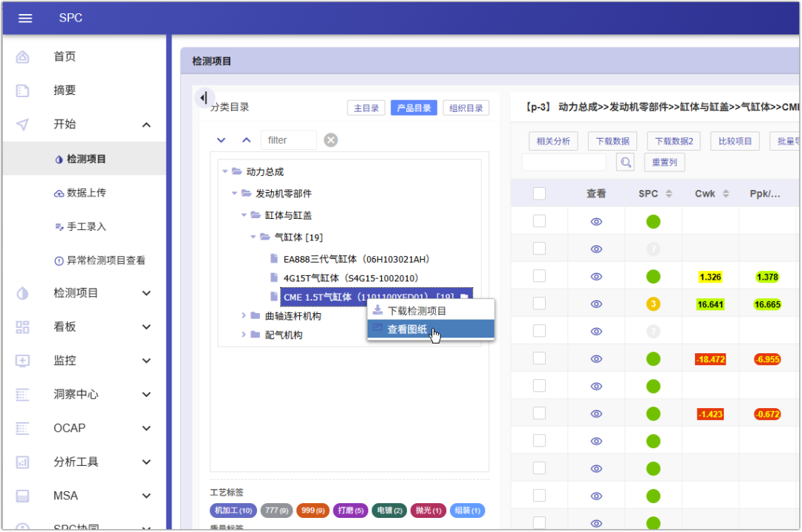
Task: Tick checkbox in row with Cwk -1.423
Action: pos(539,413)
